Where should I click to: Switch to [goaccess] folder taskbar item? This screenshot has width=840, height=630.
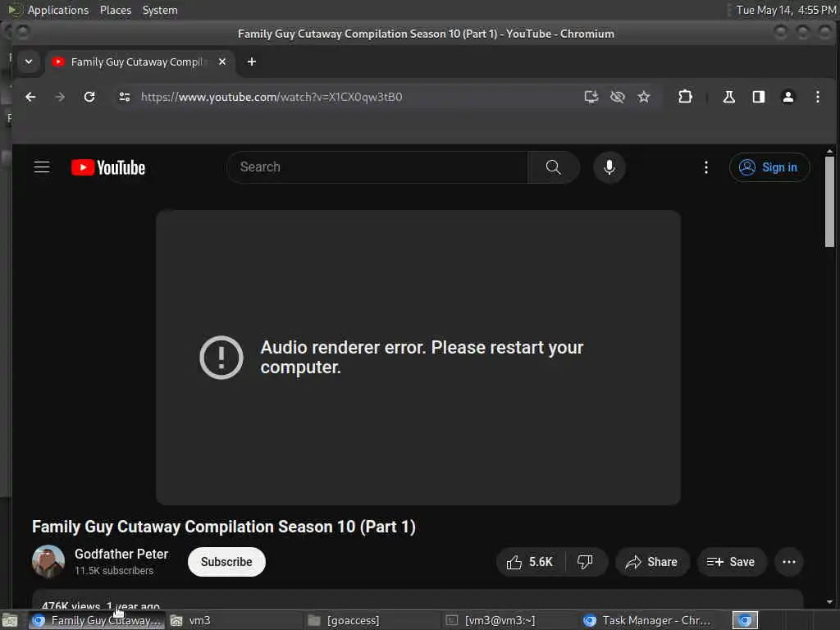373,621
